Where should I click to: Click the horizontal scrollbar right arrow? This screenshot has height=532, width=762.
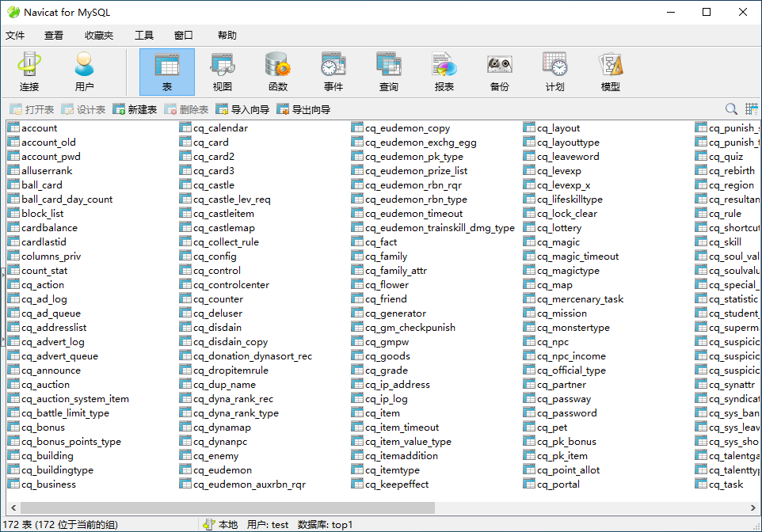752,507
